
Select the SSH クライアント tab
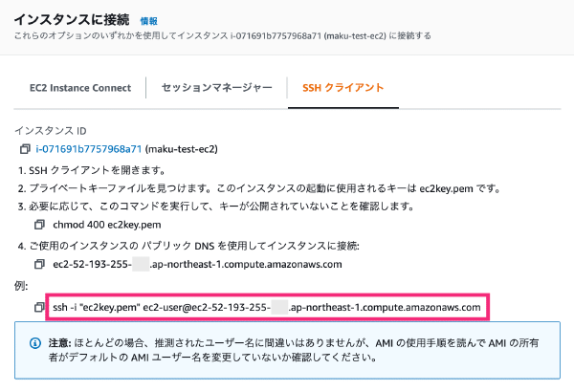pos(343,88)
